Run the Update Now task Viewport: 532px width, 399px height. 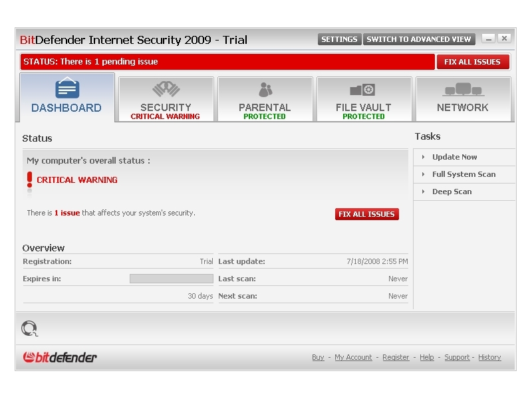[454, 157]
